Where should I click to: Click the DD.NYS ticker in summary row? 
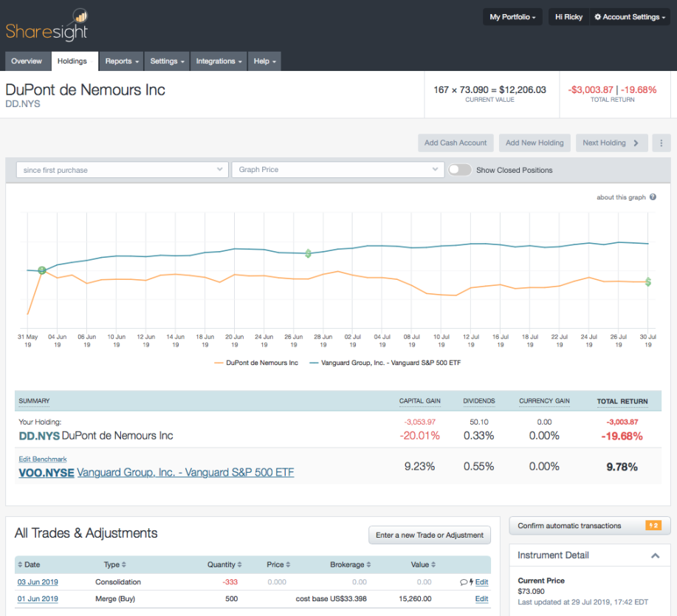tap(39, 436)
